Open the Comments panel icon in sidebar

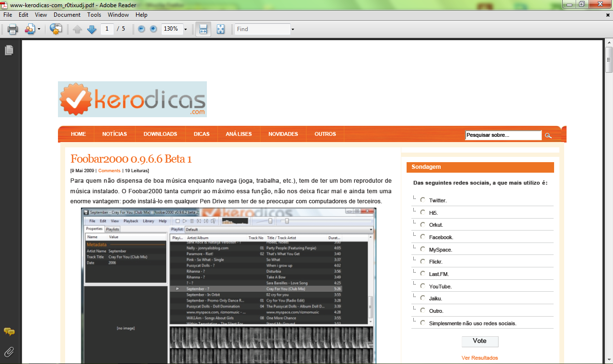pyautogui.click(x=9, y=331)
